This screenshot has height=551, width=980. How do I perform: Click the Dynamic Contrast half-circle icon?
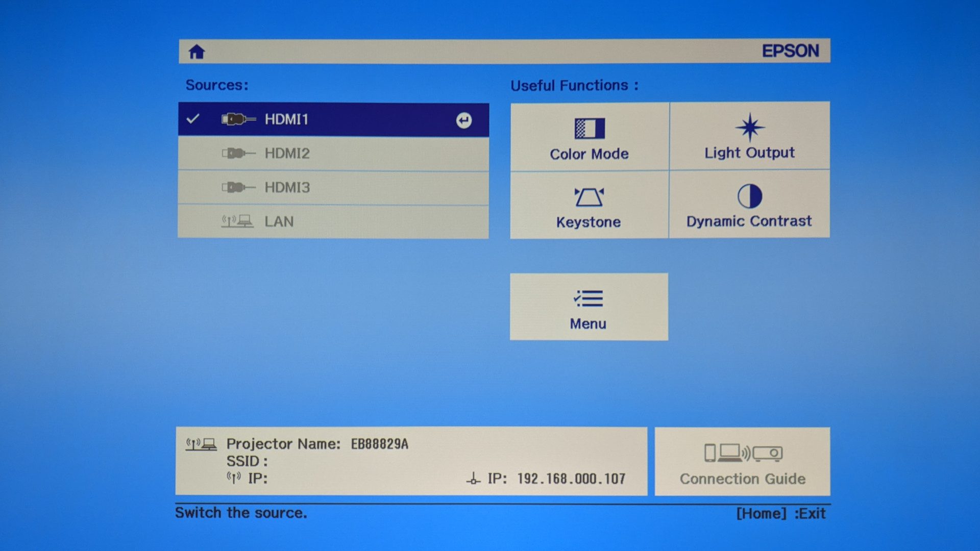point(749,196)
